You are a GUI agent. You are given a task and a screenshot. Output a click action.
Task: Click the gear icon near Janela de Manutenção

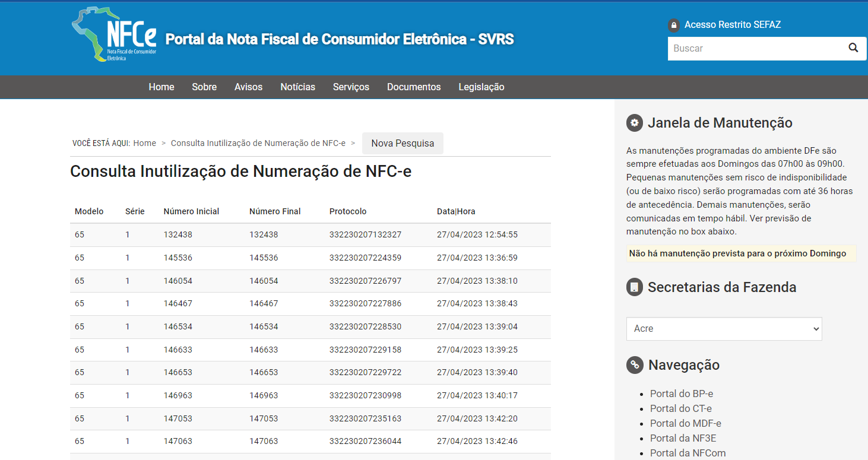(x=635, y=123)
